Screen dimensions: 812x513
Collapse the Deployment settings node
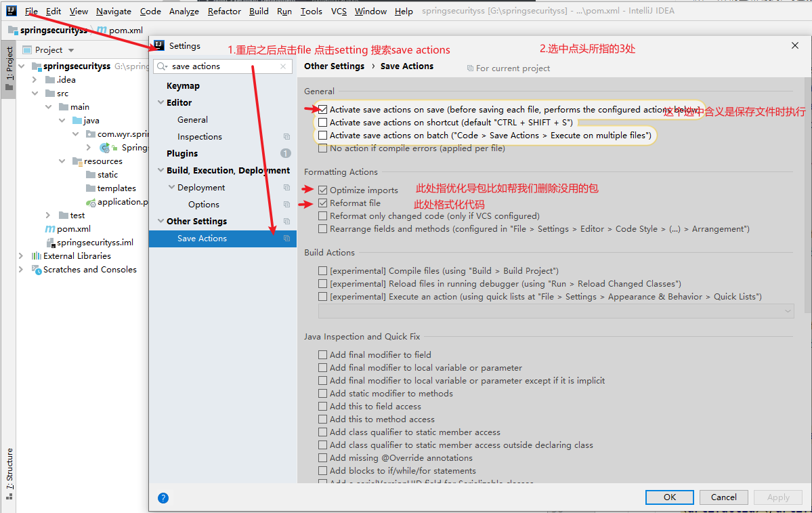pyautogui.click(x=171, y=188)
